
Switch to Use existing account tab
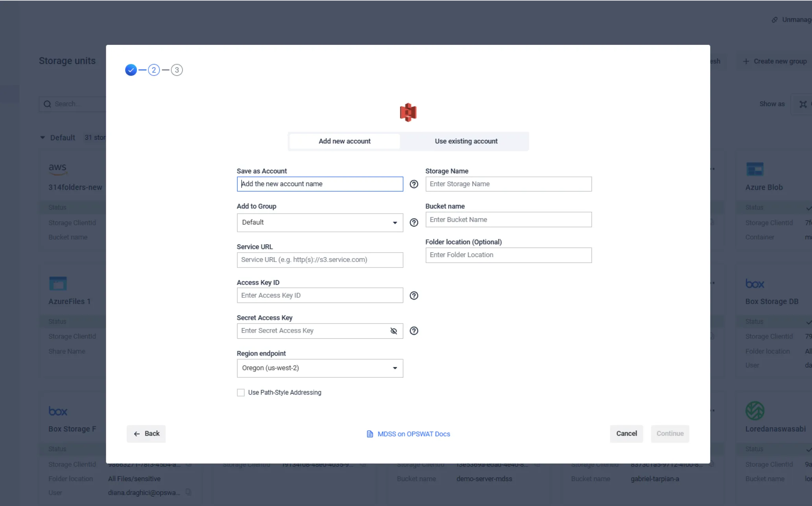click(466, 141)
